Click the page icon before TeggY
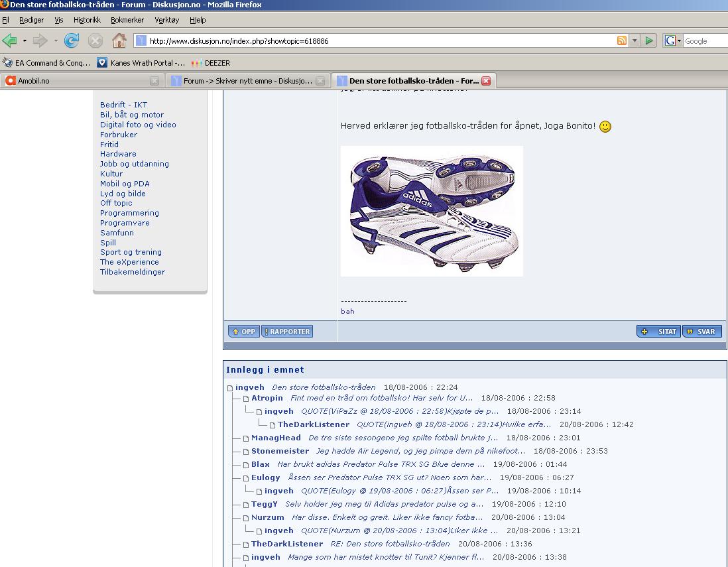728x567 pixels. (x=246, y=504)
